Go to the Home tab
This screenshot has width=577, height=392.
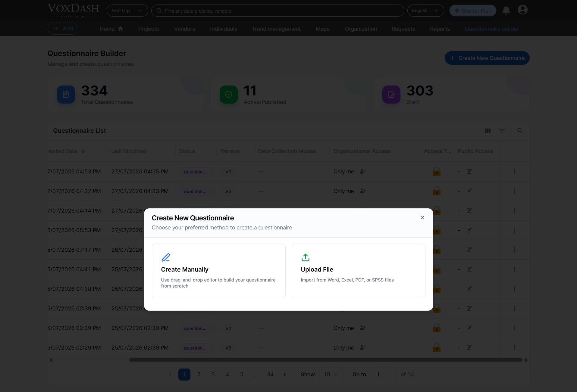tap(111, 29)
